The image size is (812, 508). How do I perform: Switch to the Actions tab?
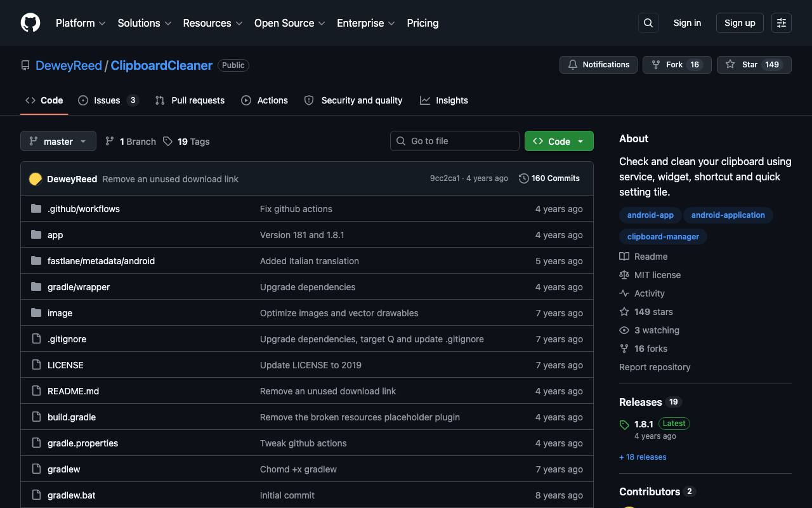point(265,100)
